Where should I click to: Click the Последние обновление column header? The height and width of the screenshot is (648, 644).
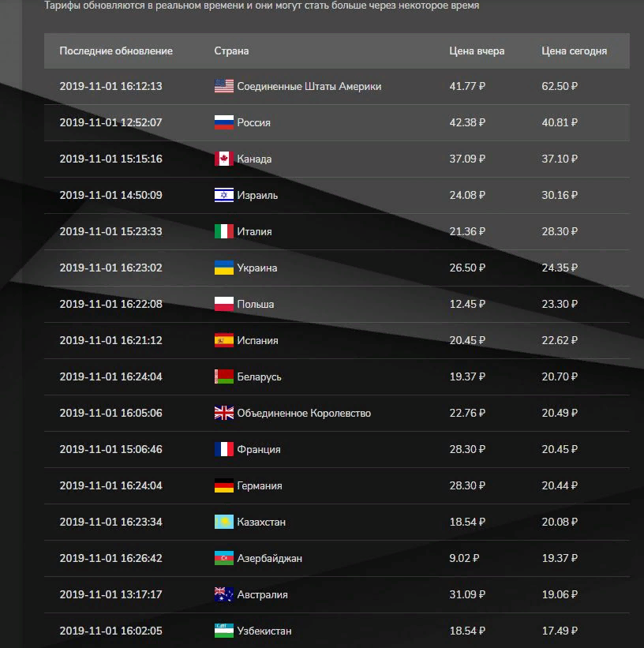coord(116,51)
